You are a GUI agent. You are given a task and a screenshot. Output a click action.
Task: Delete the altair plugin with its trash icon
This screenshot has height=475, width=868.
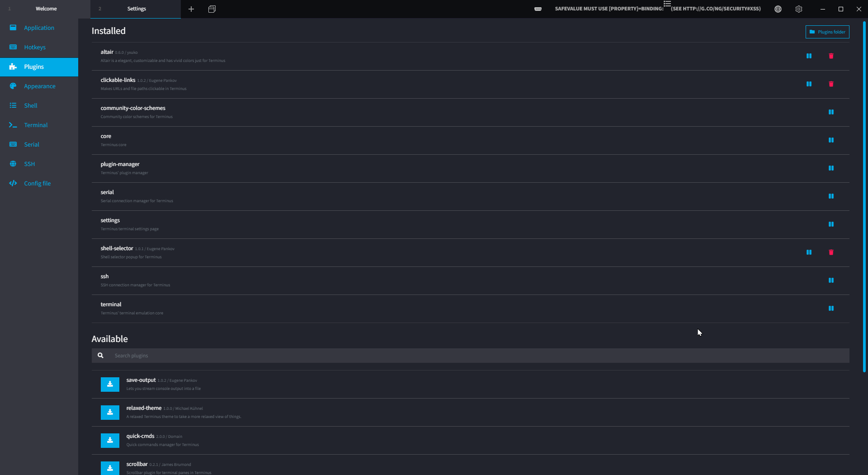click(x=831, y=56)
